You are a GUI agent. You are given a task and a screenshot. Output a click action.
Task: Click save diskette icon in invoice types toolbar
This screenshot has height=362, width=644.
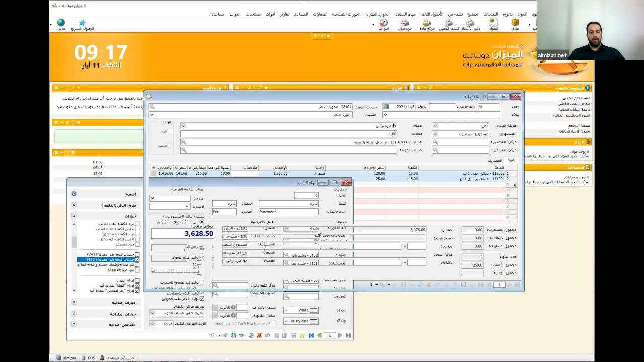(294, 335)
